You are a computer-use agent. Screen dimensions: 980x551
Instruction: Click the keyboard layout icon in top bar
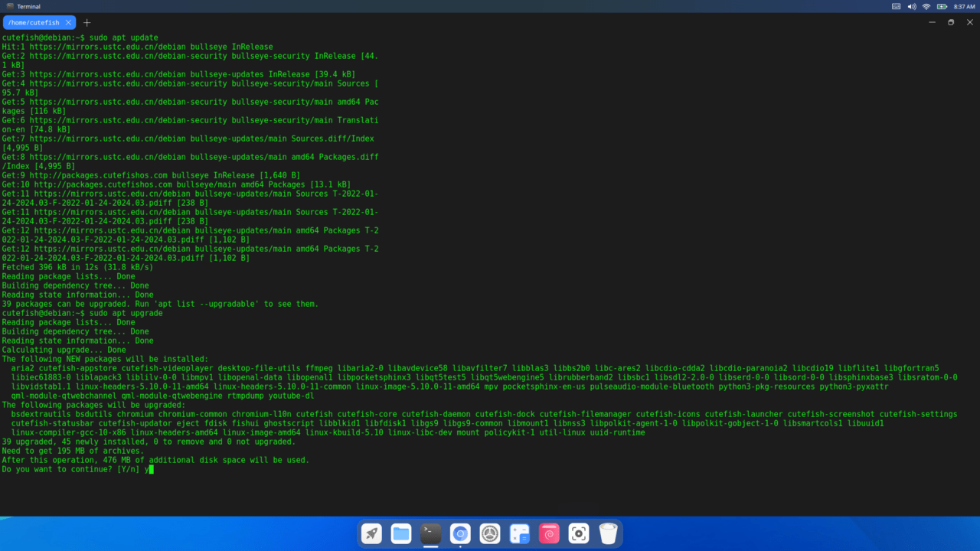897,6
